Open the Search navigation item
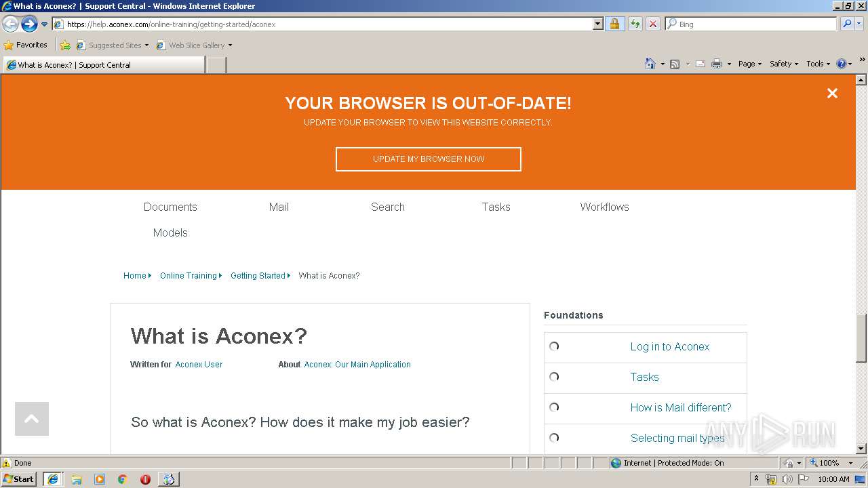Screen dimensions: 868x488 pyautogui.click(x=388, y=207)
